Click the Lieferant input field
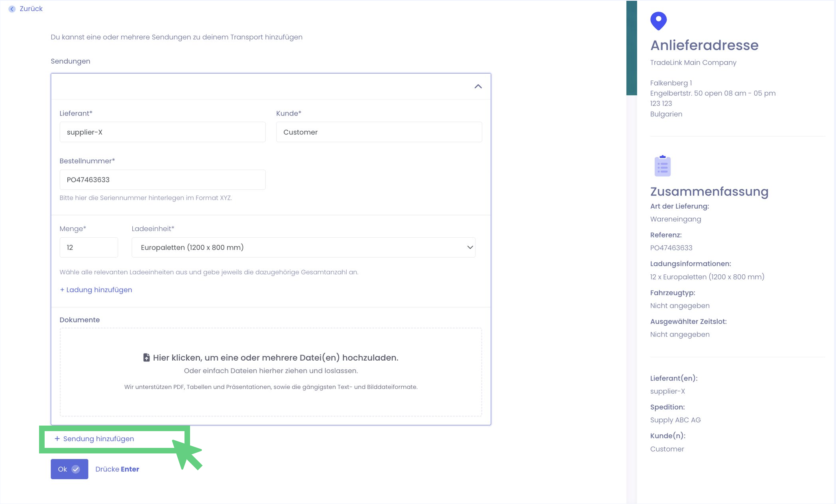 (162, 132)
